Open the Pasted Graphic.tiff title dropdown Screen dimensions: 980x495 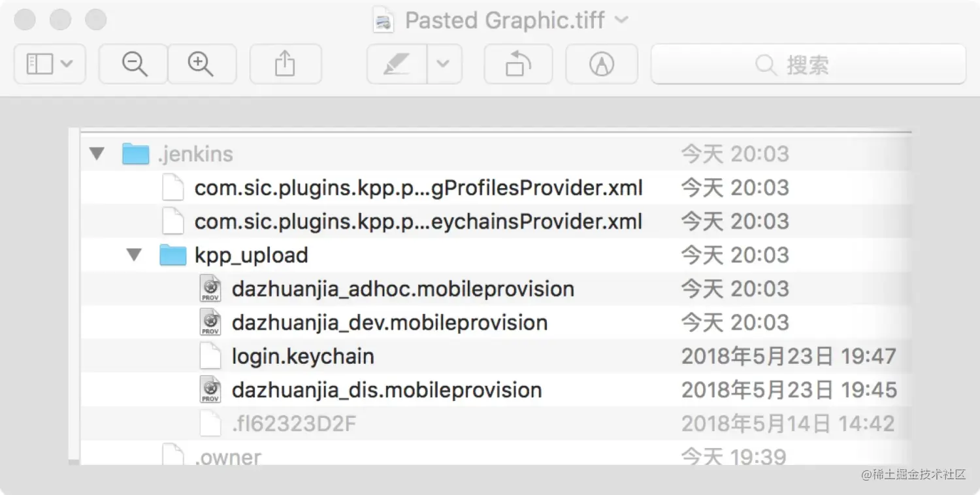click(x=621, y=20)
